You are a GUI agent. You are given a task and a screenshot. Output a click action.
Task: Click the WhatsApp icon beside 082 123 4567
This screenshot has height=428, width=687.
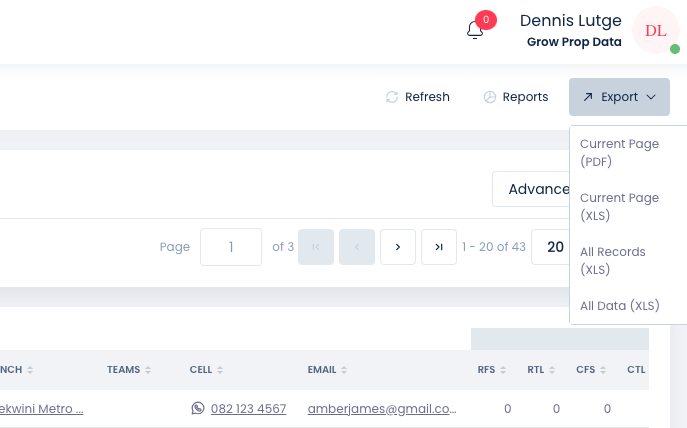pyautogui.click(x=198, y=408)
